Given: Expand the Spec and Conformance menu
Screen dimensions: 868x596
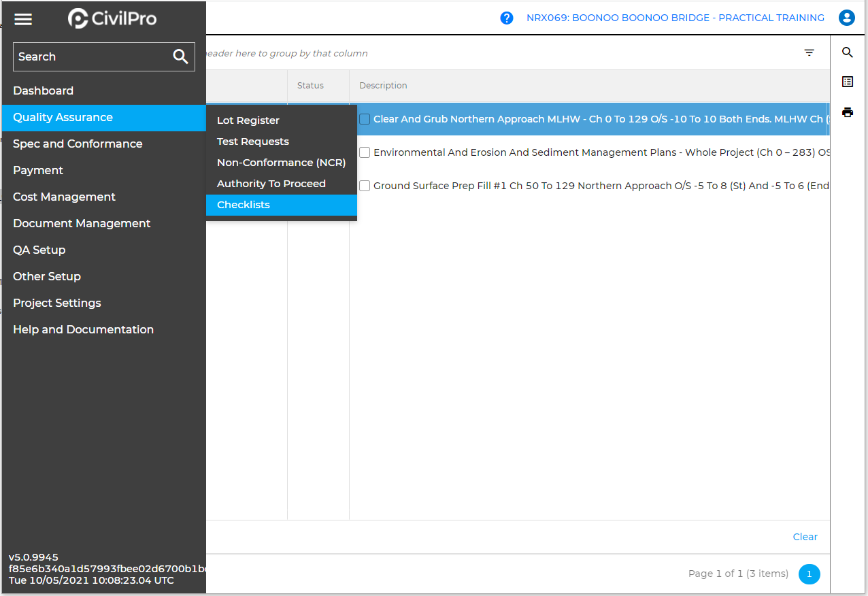Looking at the screenshot, I should click(x=78, y=144).
